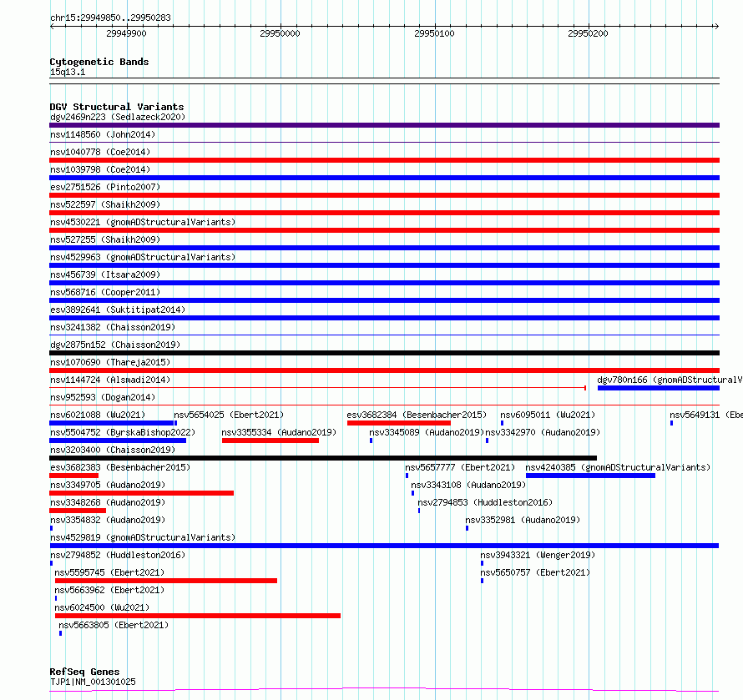
Task: Open the nsv3349705 (Audano2019) label
Action: pos(108,485)
